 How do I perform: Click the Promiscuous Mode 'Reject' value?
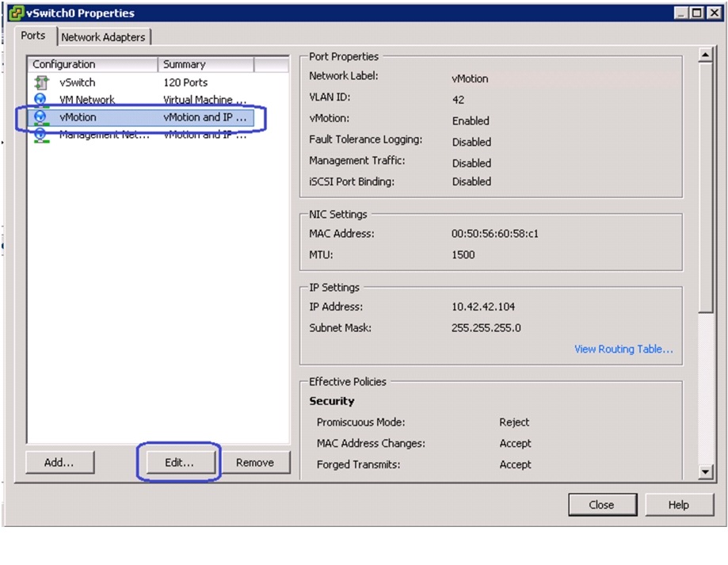(x=514, y=422)
